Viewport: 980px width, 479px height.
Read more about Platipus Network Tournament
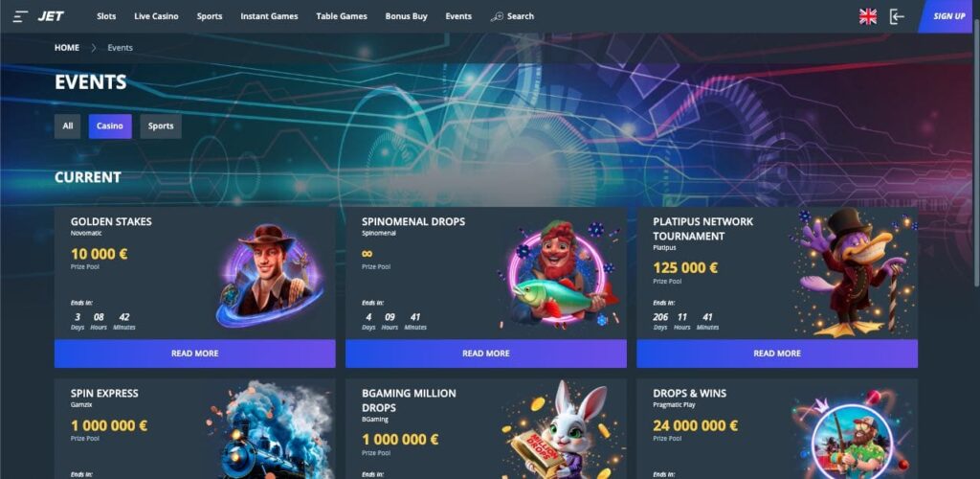coord(777,354)
